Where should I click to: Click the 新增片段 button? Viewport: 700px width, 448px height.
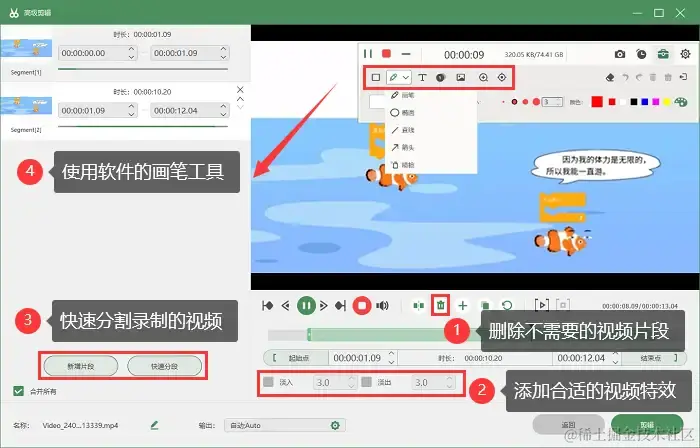[x=81, y=366]
